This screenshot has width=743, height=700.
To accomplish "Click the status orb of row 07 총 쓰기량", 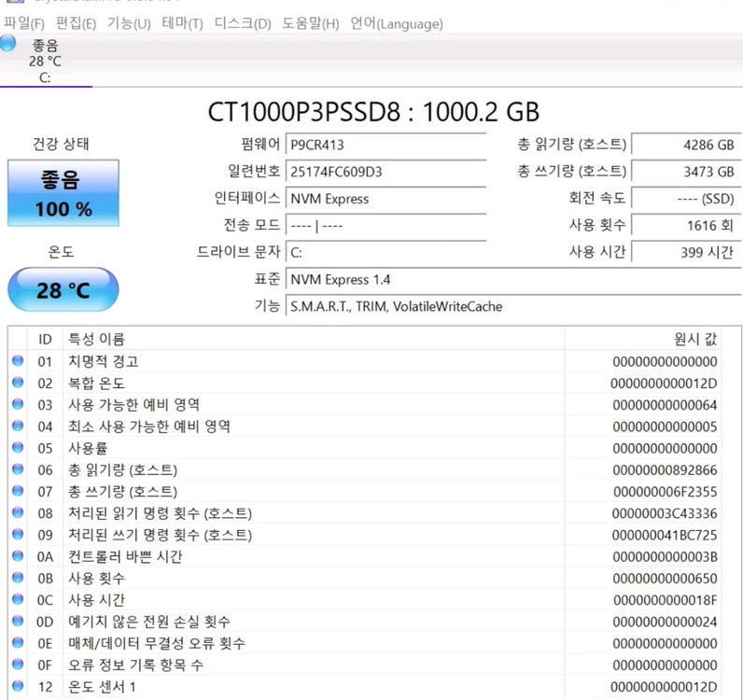I will pyautogui.click(x=18, y=491).
